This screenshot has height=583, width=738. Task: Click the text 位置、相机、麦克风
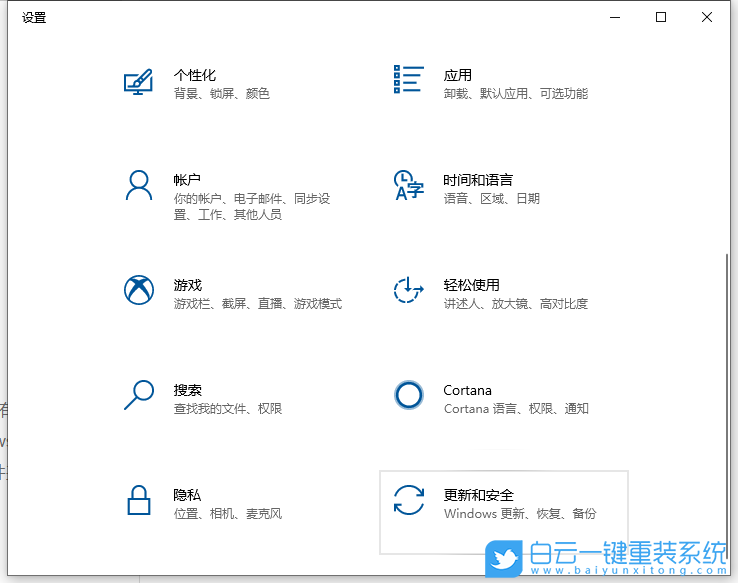point(228,513)
